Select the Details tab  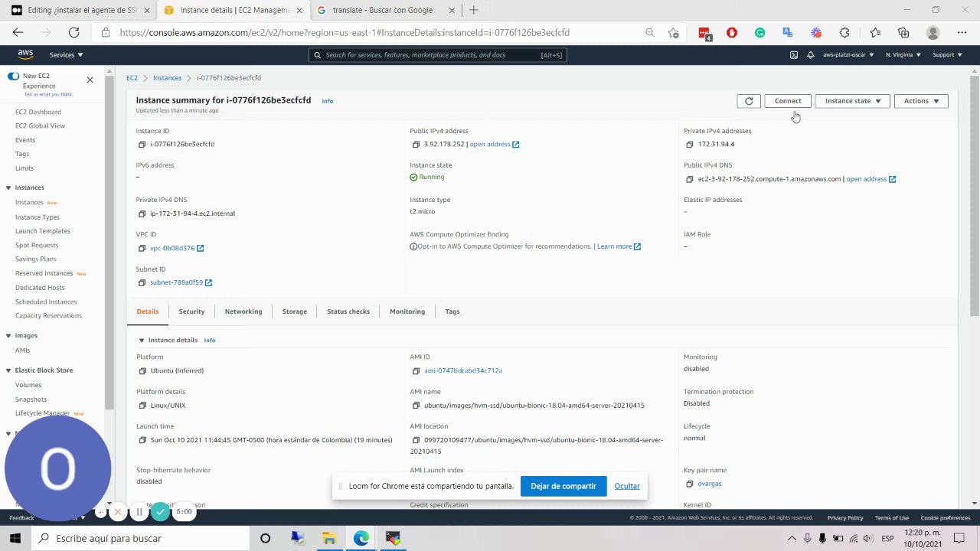[x=148, y=311]
